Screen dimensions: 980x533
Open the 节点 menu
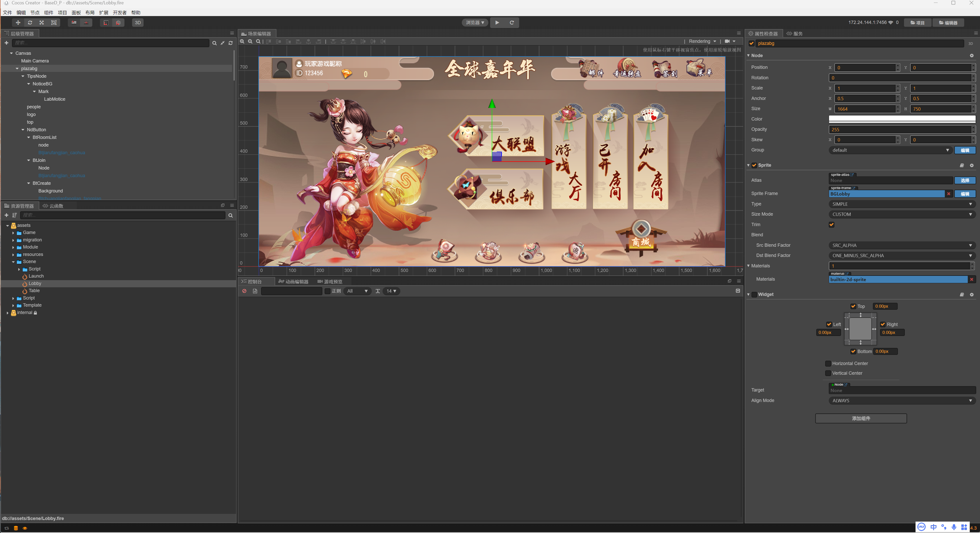click(35, 12)
